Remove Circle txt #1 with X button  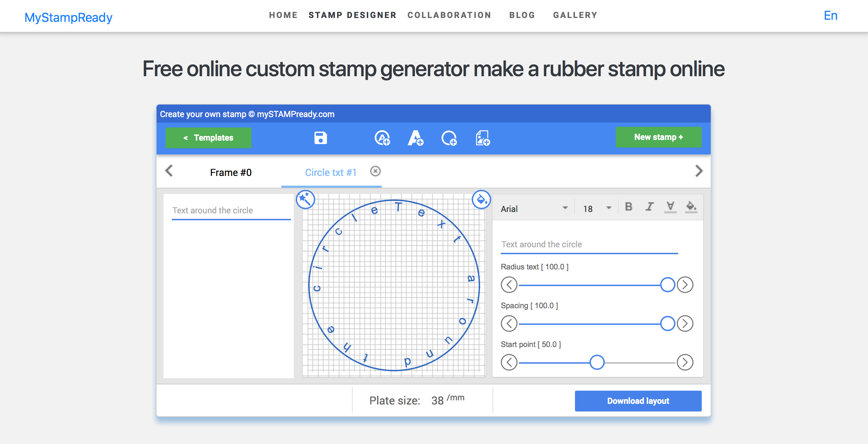pos(375,171)
